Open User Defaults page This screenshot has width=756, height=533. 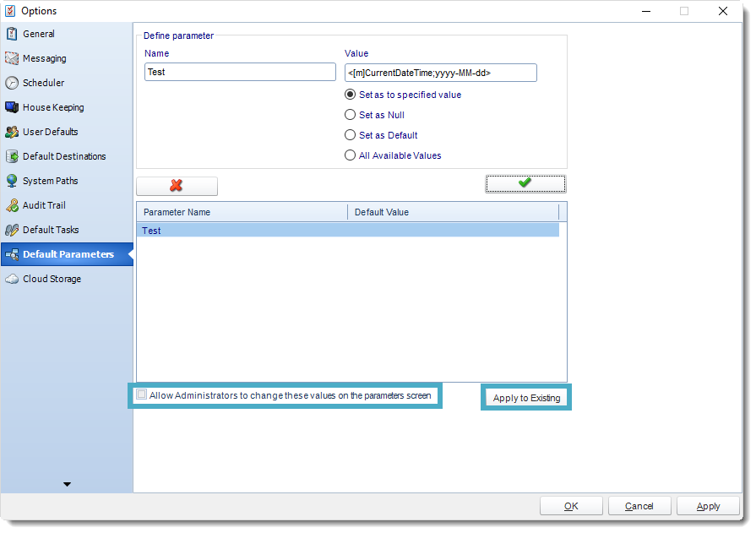67,132
